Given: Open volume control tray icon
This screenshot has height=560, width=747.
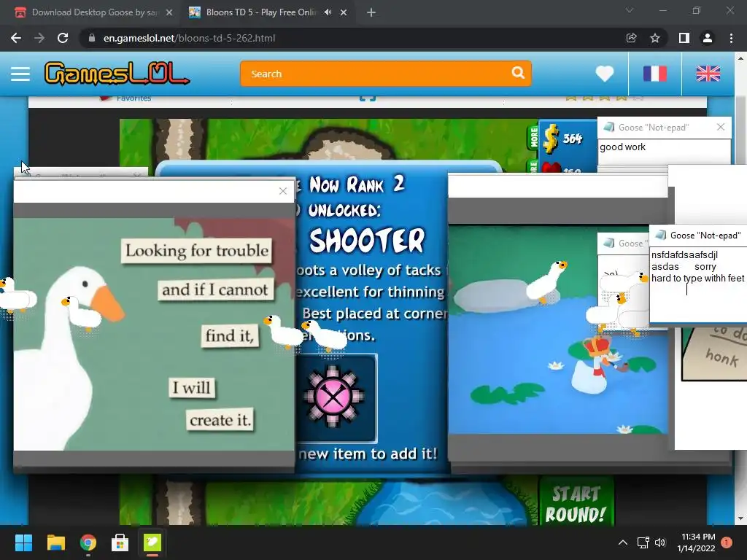Looking at the screenshot, I should [660, 542].
